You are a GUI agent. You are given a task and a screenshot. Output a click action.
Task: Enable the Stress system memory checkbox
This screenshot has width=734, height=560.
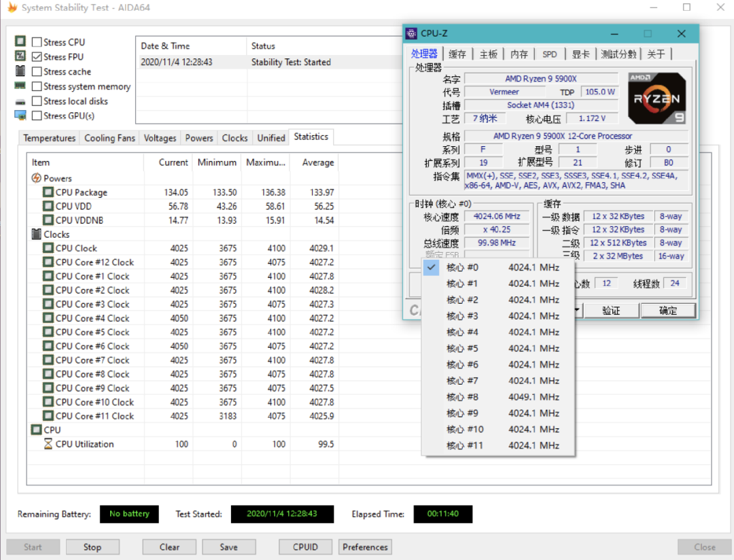coord(37,86)
